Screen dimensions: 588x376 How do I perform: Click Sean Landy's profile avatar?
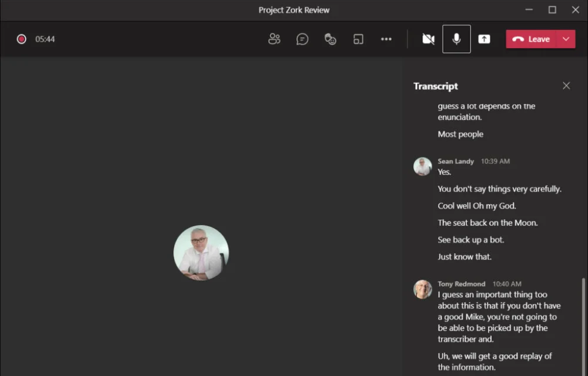coord(422,166)
